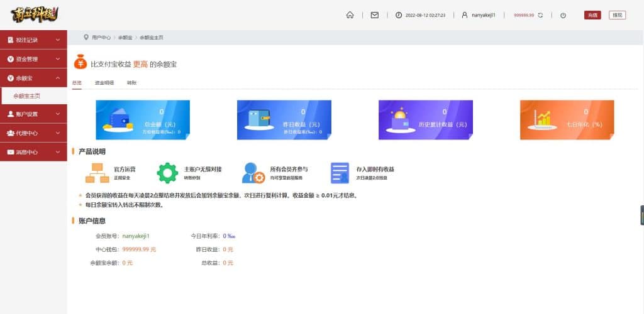Click the 所有会员齐参与 person-gear icon

point(253,173)
